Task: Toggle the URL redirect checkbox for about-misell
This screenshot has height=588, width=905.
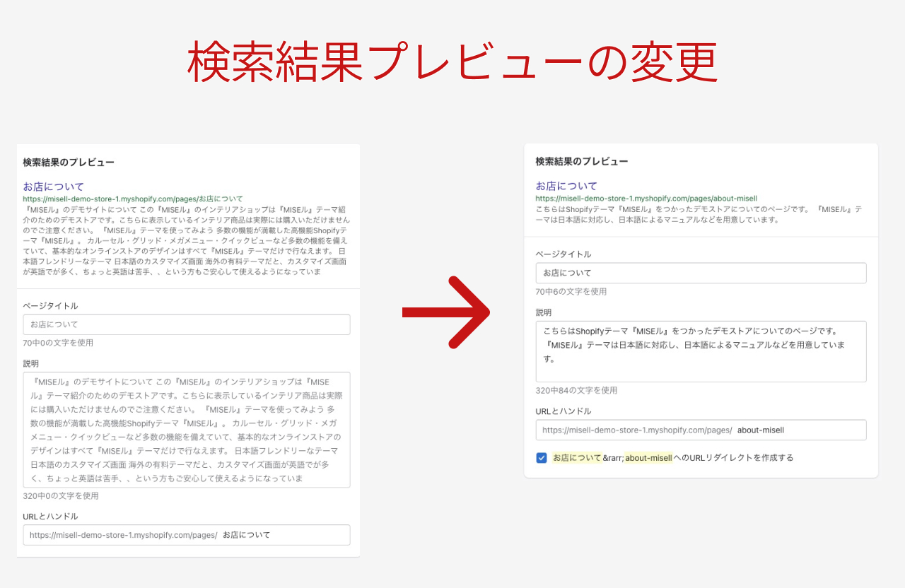Action: tap(542, 458)
